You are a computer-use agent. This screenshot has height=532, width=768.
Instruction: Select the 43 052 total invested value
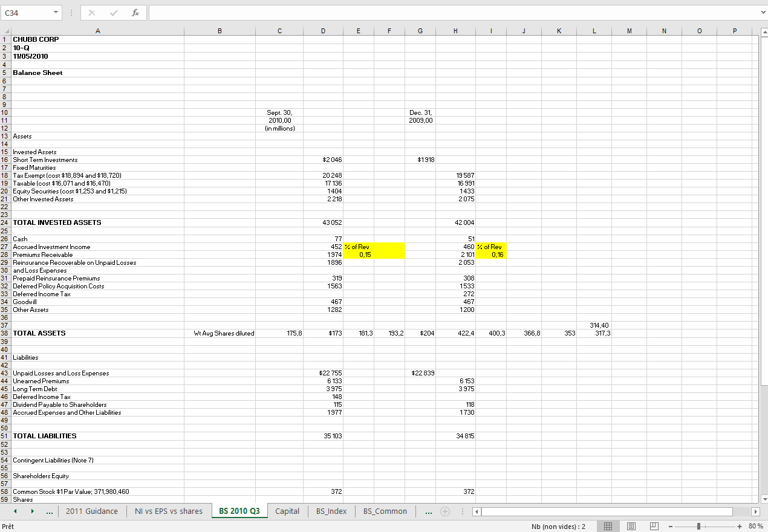click(324, 222)
